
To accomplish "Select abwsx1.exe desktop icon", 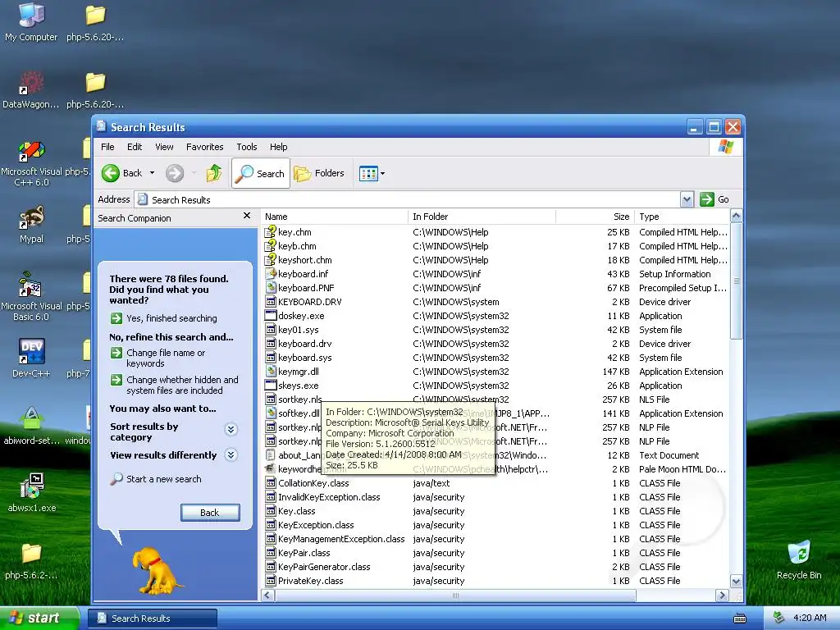I will coord(31,492).
